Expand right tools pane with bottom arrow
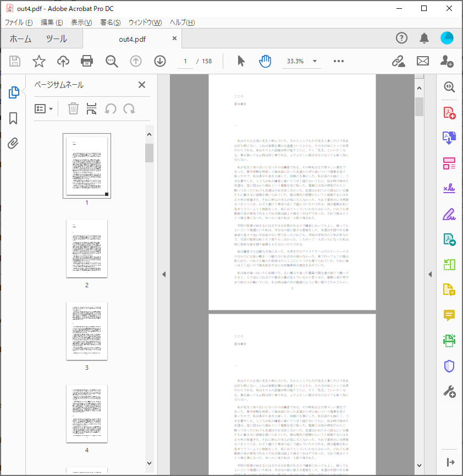Viewport: 463px width, 476px height. (x=450, y=462)
